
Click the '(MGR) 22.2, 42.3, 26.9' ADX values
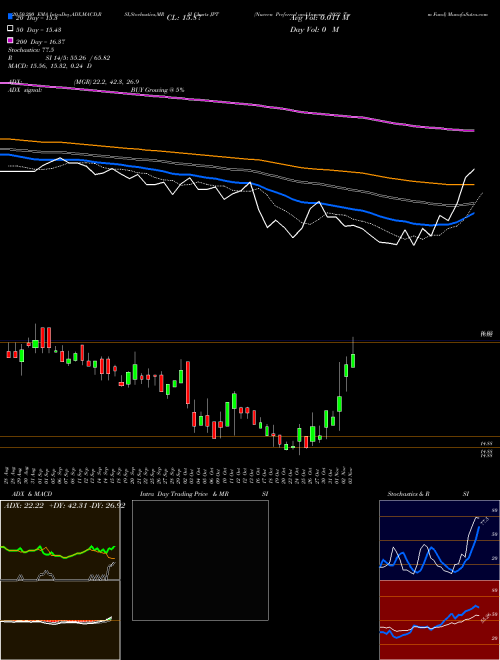(x=106, y=82)
